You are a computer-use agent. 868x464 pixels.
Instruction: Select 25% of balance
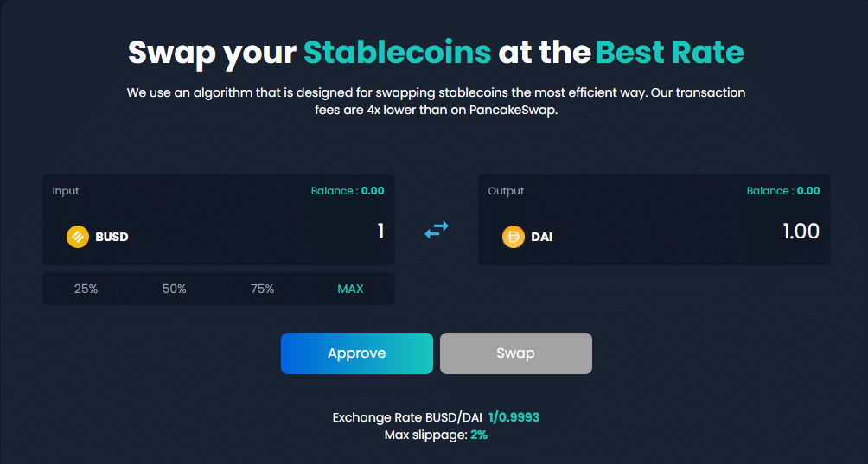(86, 289)
